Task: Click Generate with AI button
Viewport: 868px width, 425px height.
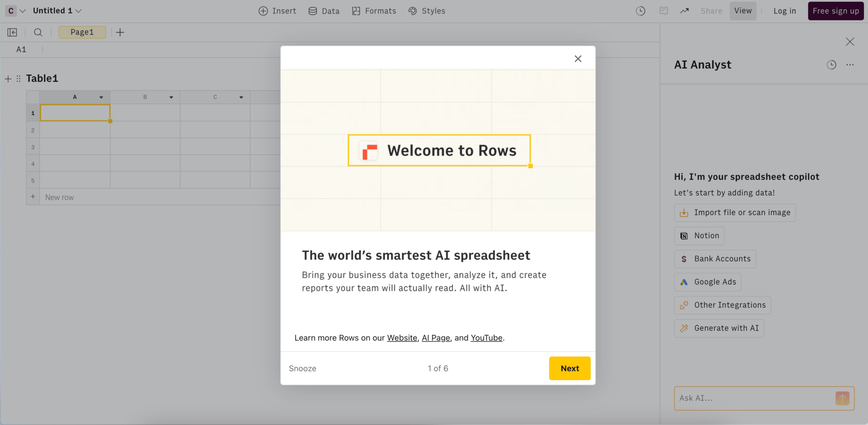Action: tap(719, 328)
